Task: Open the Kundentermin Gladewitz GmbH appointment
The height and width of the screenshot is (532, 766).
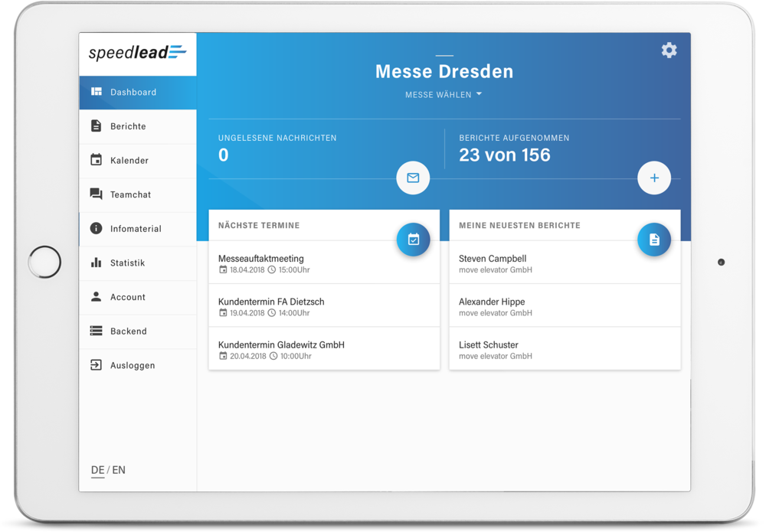Action: [x=324, y=348]
